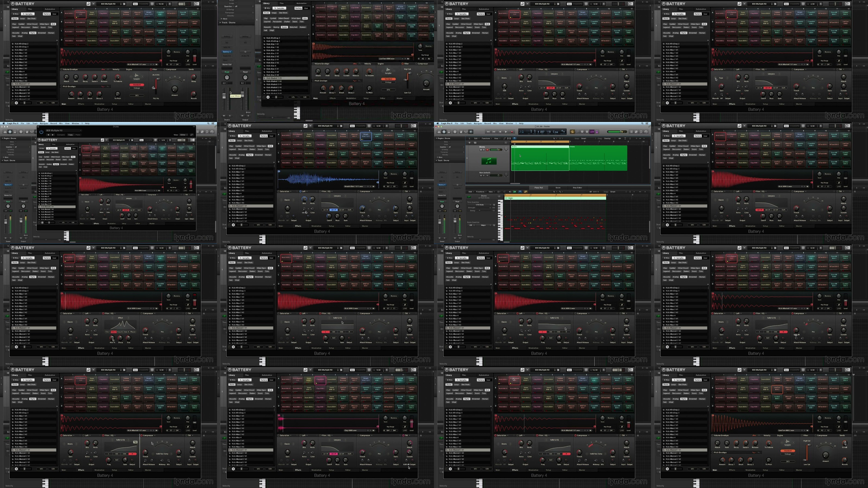868x488 pixels.
Task: Click the plus Add Track button
Action: click(x=470, y=143)
